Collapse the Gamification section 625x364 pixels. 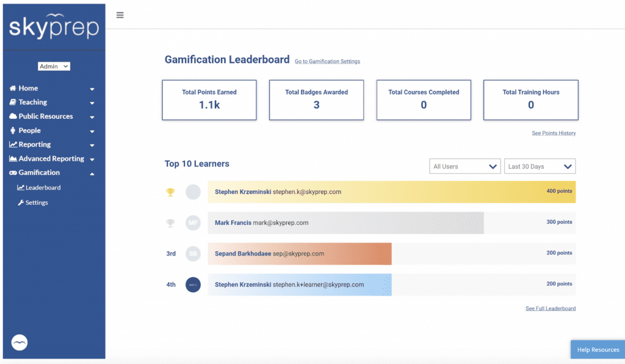click(x=93, y=173)
